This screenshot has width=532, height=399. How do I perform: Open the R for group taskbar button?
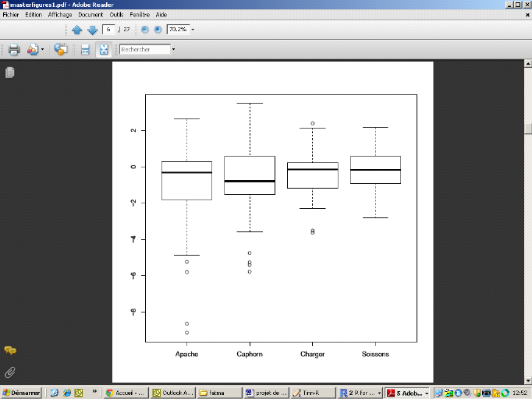click(360, 393)
